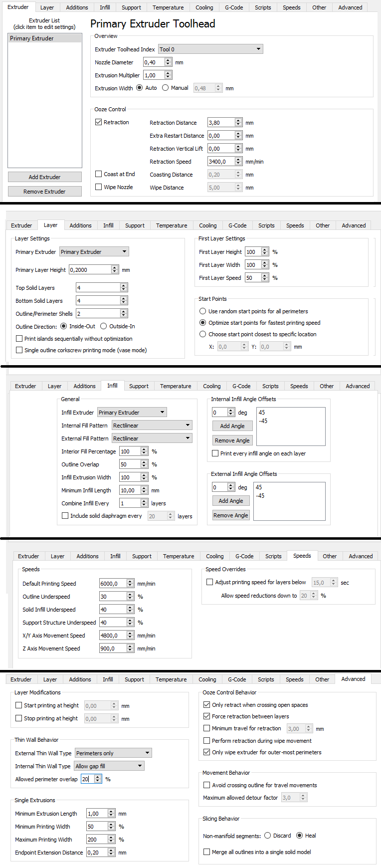The image size is (381, 868).
Task: Select 45 in the External Infill angle list
Action: [259, 487]
